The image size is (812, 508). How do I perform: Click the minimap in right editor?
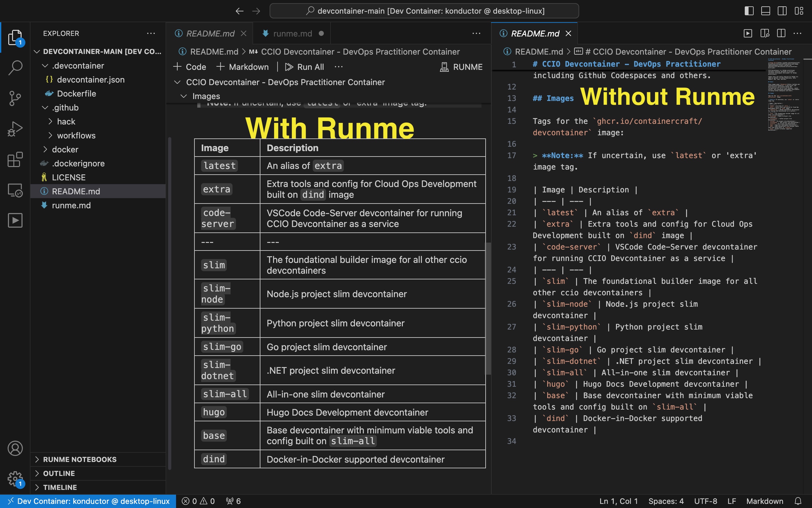784,95
